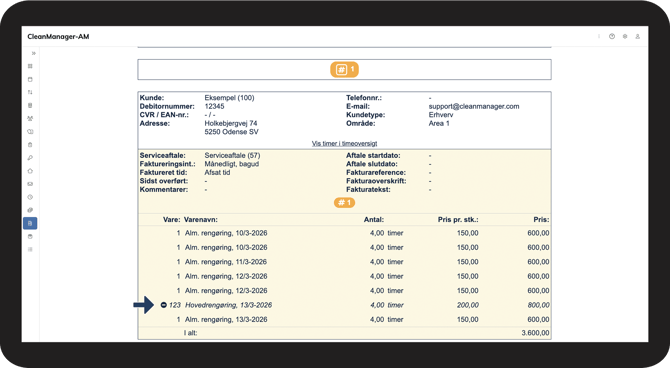Click the clipboard icon in the sidebar
Viewport: 670px width, 368px height.
(x=30, y=145)
